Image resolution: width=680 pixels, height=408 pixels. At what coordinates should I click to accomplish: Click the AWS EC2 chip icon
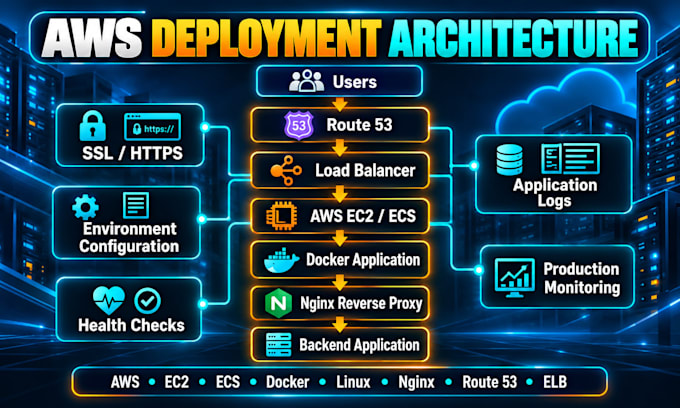click(281, 216)
